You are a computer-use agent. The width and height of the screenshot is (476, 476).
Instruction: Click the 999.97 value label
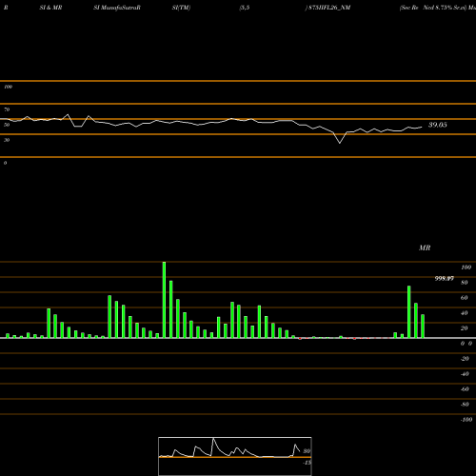click(x=445, y=279)
